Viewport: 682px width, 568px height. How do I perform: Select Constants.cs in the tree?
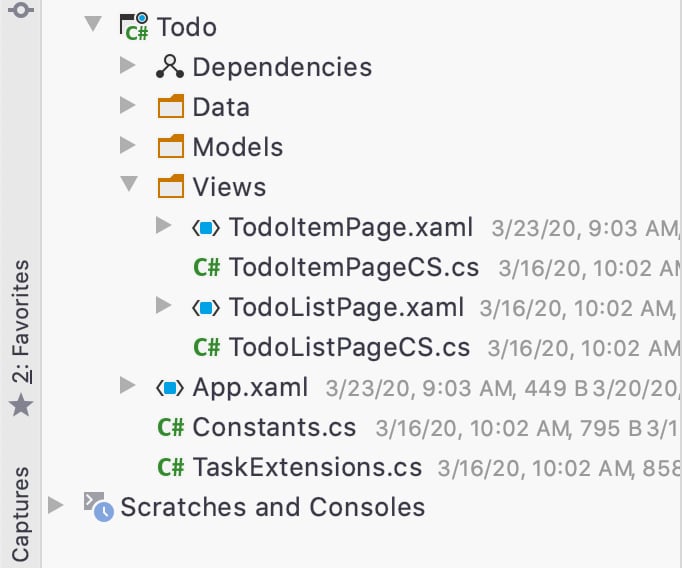(274, 427)
